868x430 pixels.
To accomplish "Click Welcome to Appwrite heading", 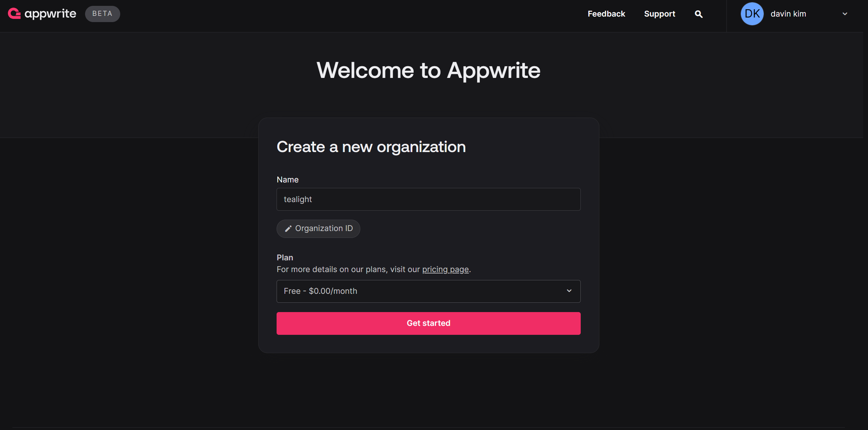I will pos(428,70).
